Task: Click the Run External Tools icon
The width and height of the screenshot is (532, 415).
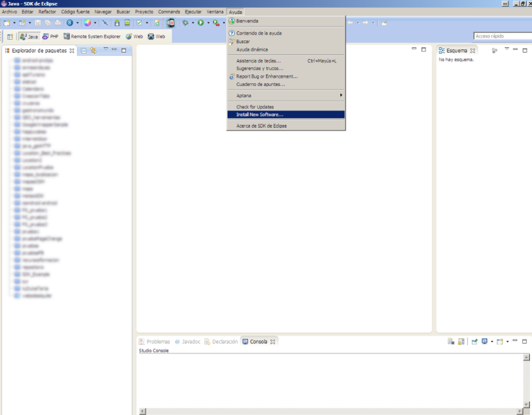Action: [x=216, y=23]
